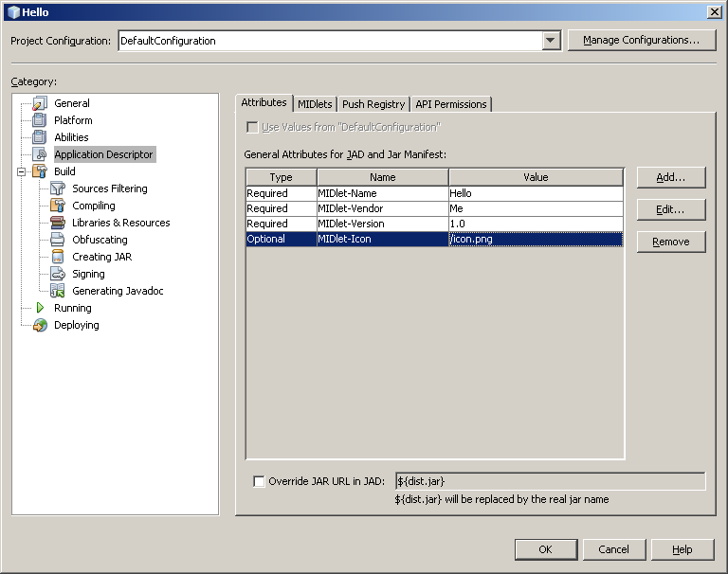Click the General category icon
728x574 pixels.
(40, 103)
